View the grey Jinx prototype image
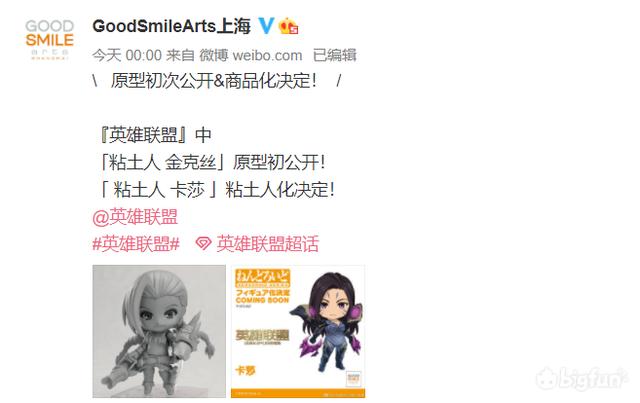 tap(159, 331)
